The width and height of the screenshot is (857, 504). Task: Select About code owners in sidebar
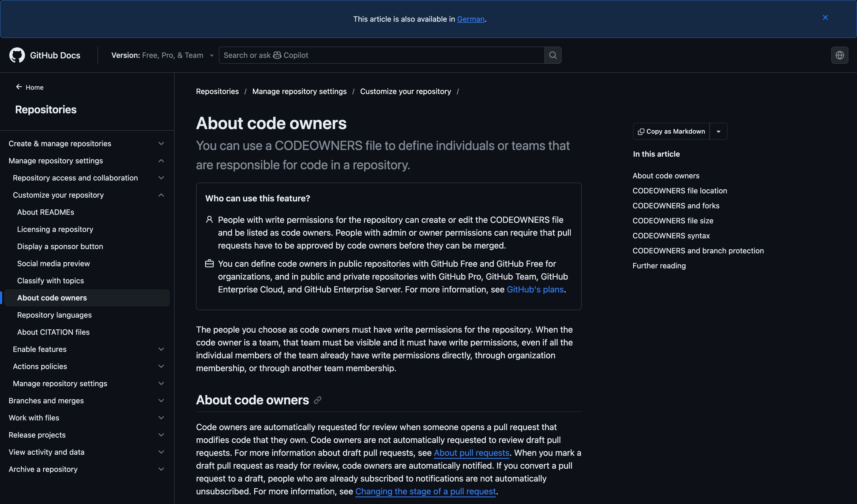click(87, 298)
